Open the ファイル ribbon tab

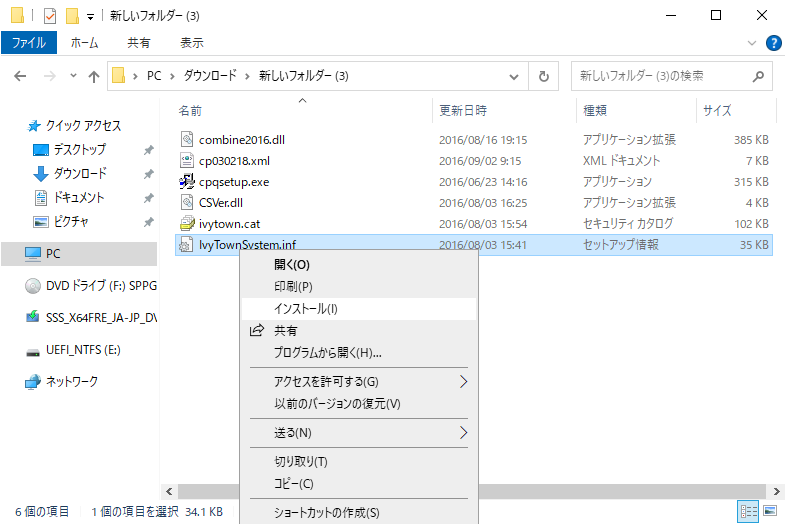point(29,43)
